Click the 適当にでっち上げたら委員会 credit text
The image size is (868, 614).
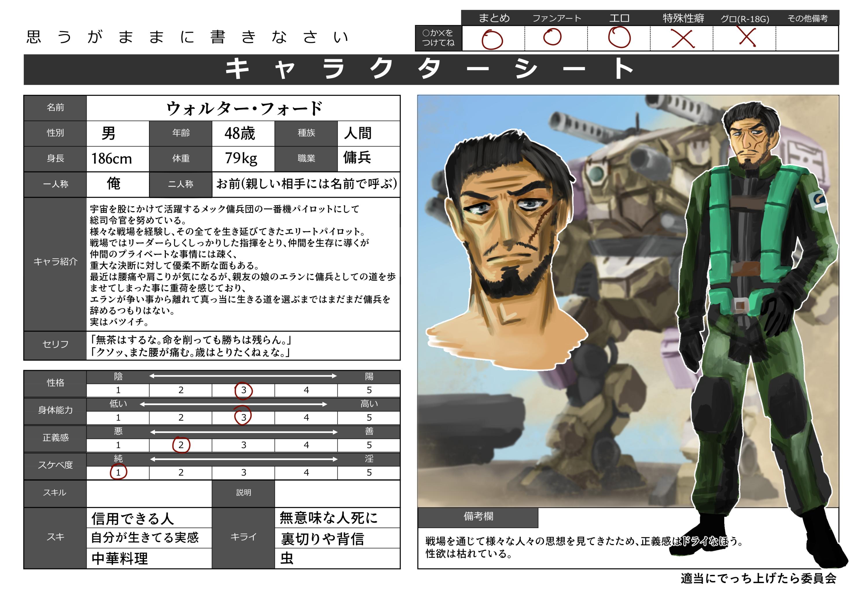[x=758, y=578]
